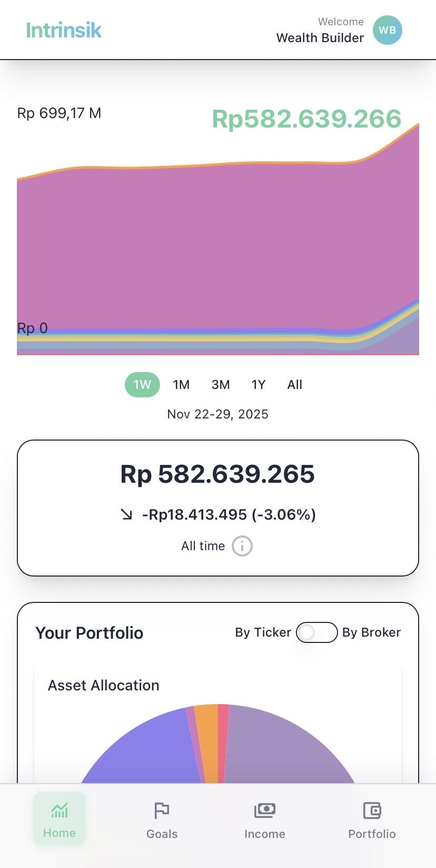Viewport: 436px width, 868px height.
Task: Click the Intrinsik logo
Action: (64, 31)
